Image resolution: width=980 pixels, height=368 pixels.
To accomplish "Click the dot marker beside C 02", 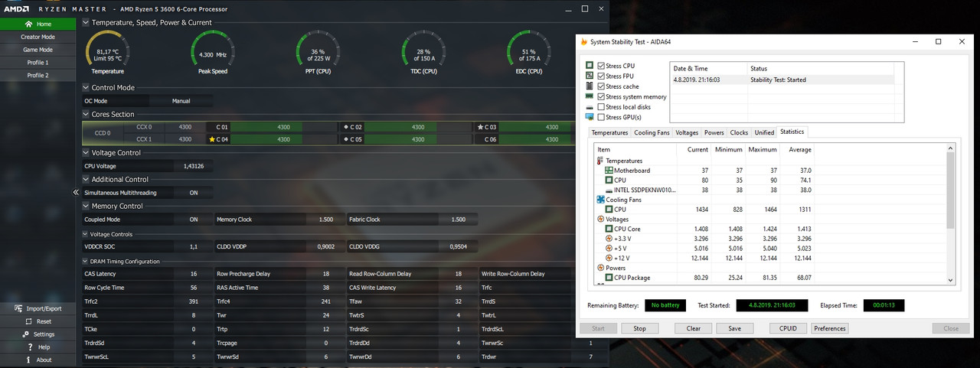I will [x=346, y=127].
